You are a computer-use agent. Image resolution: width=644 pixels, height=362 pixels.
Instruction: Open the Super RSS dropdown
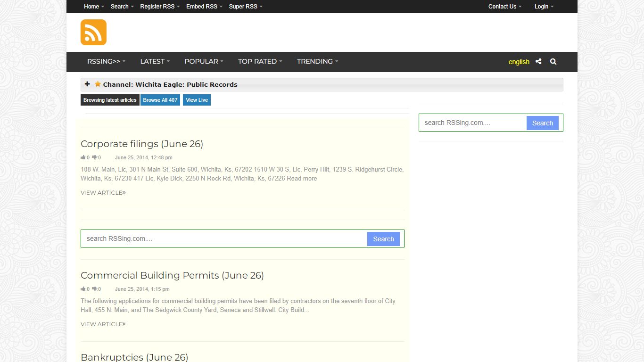coord(246,7)
